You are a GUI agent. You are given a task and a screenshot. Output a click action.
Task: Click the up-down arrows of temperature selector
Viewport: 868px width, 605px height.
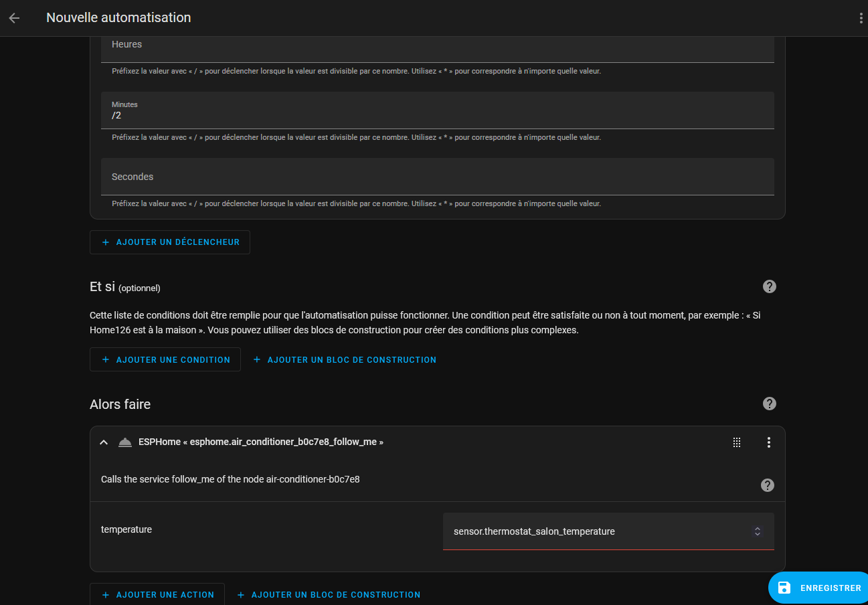[x=758, y=531]
